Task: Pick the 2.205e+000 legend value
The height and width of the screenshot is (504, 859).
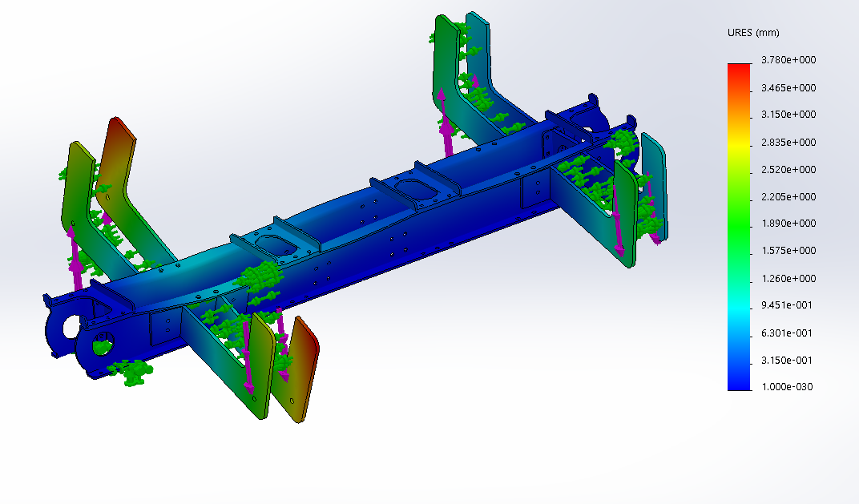Action: click(788, 196)
